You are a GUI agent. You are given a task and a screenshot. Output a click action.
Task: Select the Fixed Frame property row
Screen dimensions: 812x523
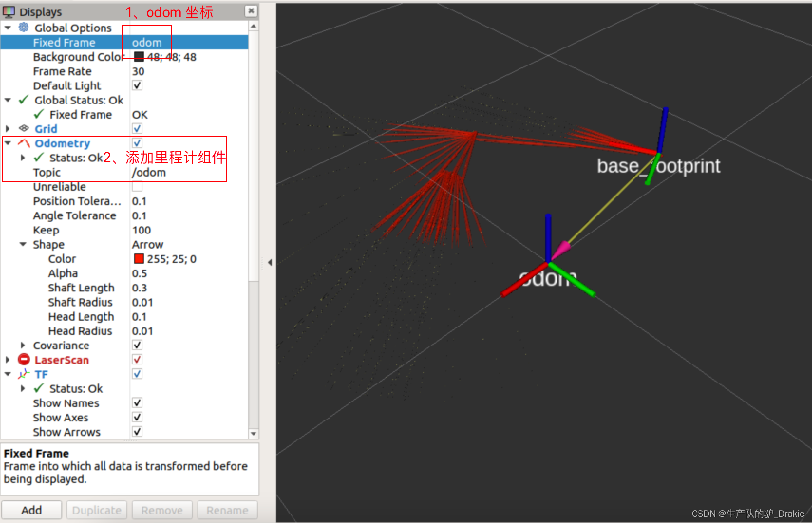pyautogui.click(x=124, y=42)
